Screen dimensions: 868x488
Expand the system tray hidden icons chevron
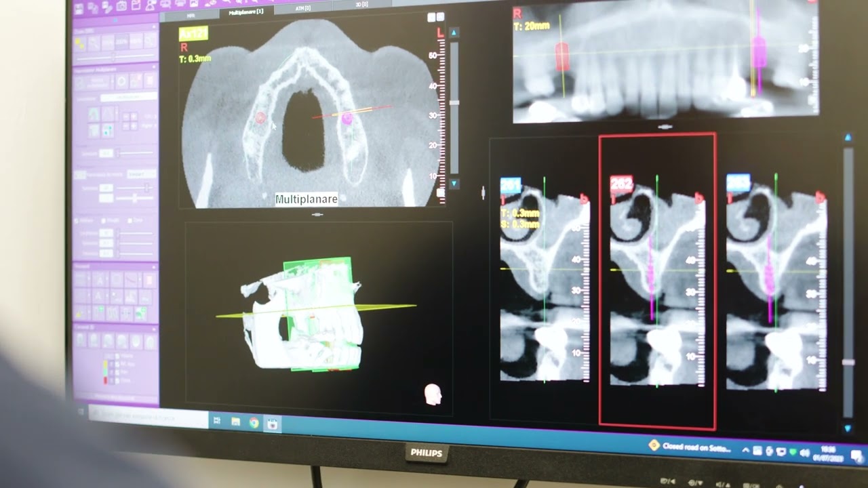(x=746, y=450)
